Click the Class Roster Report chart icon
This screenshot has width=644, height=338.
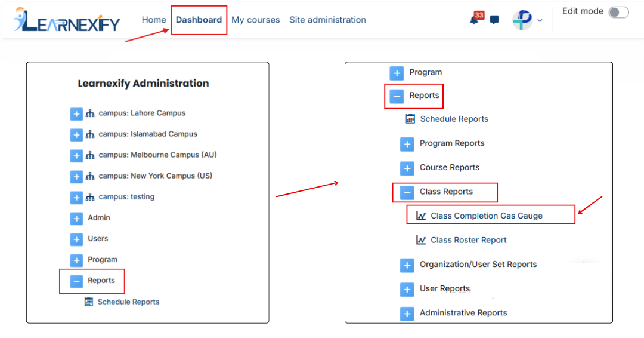coord(421,239)
